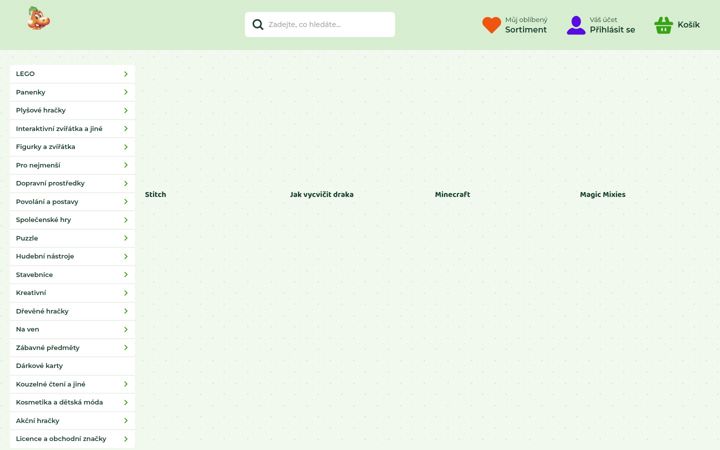Open the Jak vycvičit draka link
The image size is (720, 450).
pyautogui.click(x=321, y=194)
